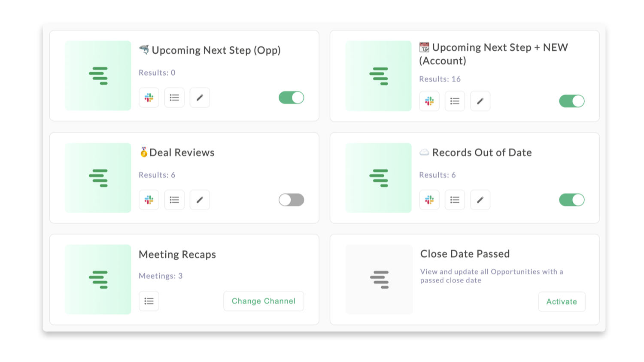Click Change Channel on Meeting Recaps

264,301
